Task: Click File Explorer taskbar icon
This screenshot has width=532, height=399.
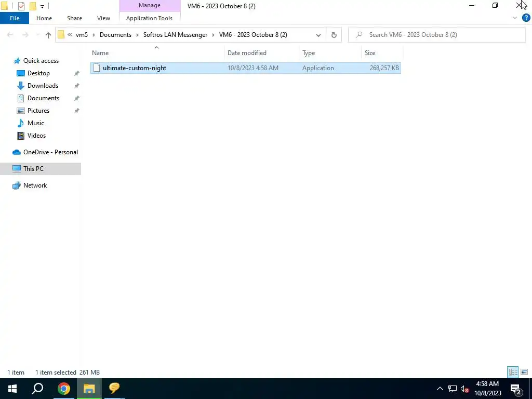Action: (x=89, y=389)
